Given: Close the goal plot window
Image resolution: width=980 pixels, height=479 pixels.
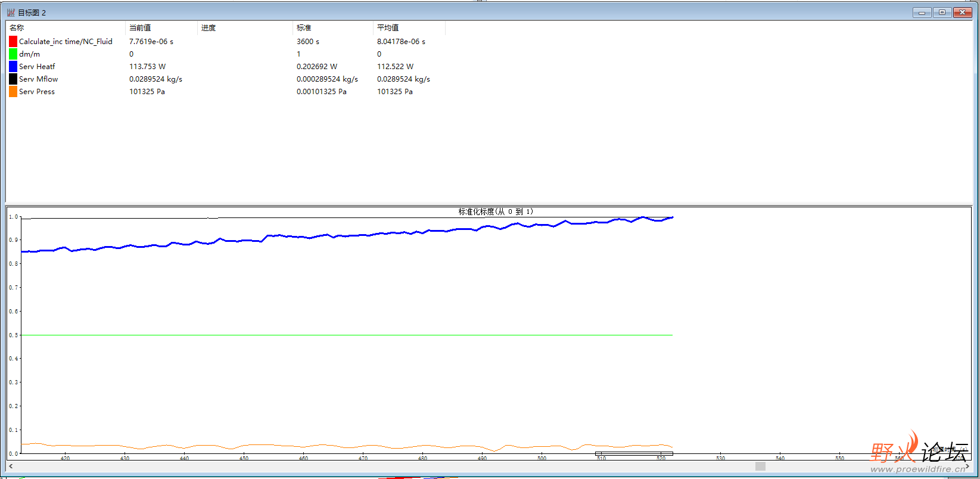Looking at the screenshot, I should click(x=963, y=13).
